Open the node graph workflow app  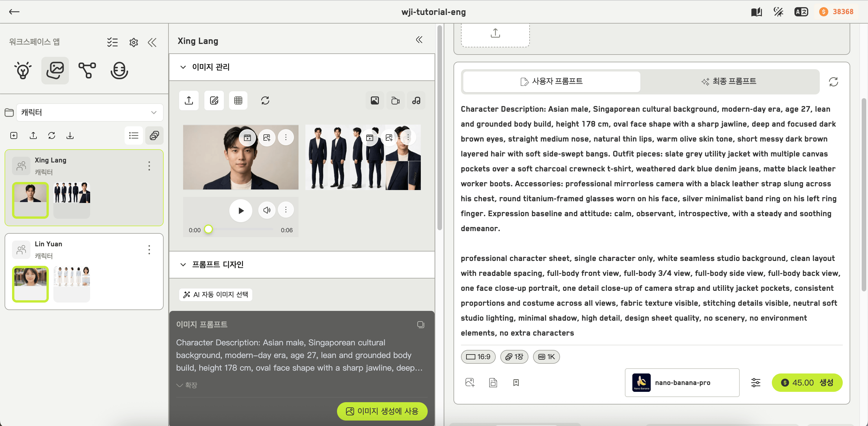pos(87,70)
